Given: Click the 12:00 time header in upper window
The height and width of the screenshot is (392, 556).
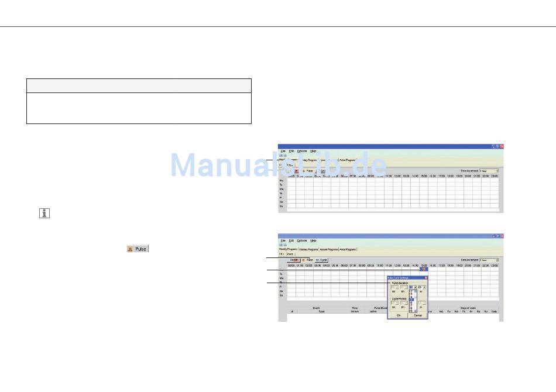Looking at the screenshot, I should click(397, 176).
